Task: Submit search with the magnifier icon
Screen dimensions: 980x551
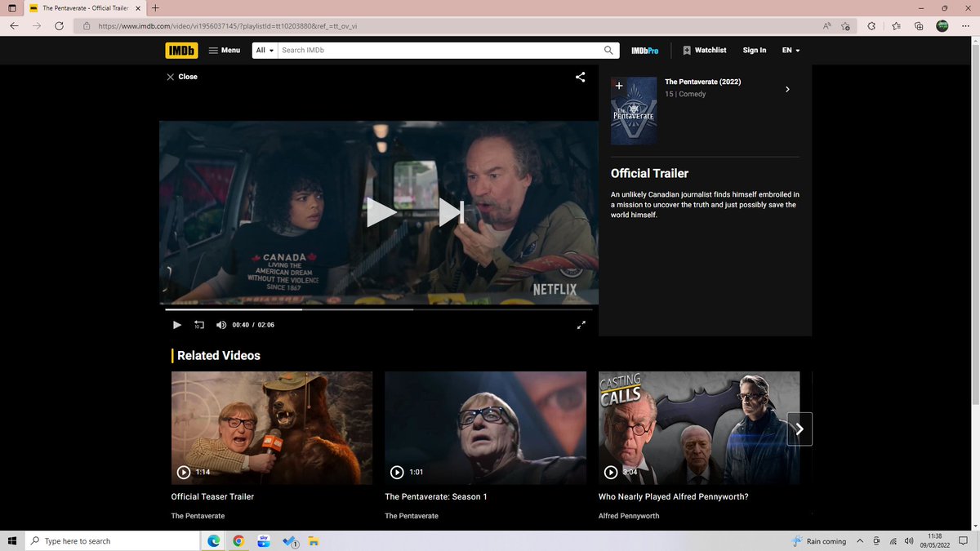Action: coord(610,51)
